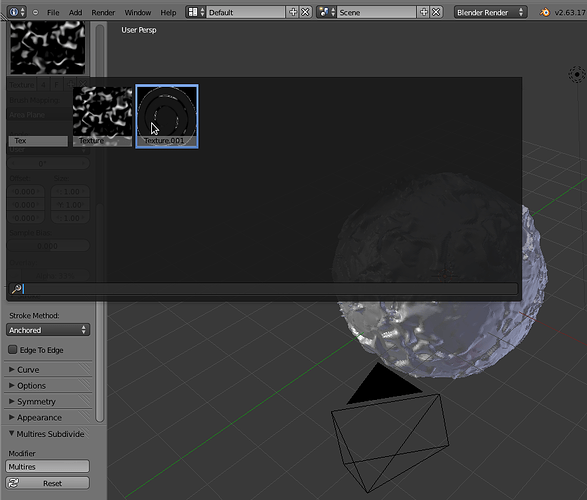Edit the Default screen layout name

click(246, 12)
